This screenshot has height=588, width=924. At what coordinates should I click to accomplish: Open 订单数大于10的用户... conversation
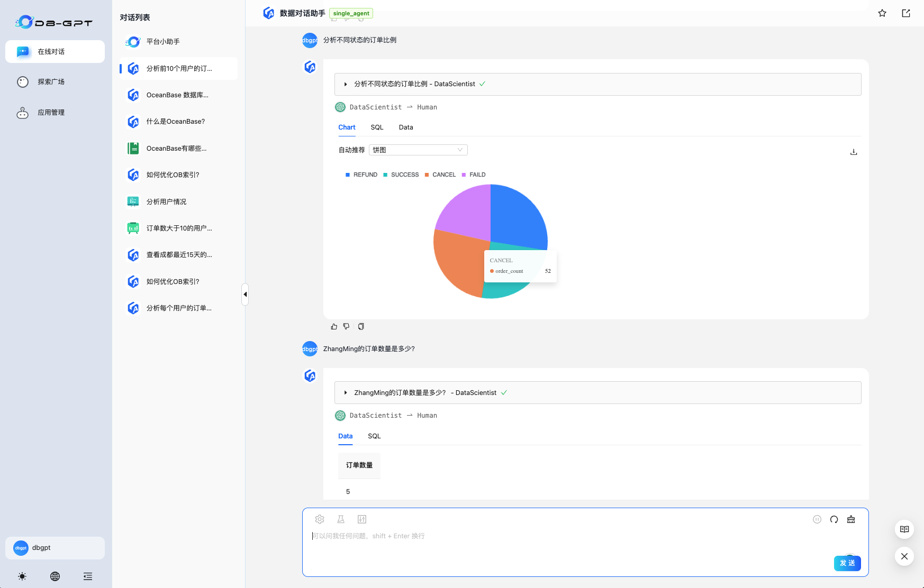[x=178, y=228]
